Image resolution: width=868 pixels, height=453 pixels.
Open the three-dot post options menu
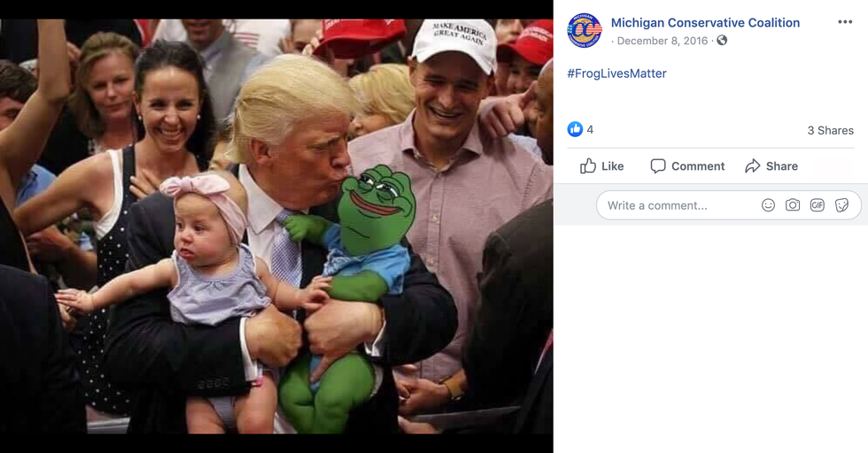845,22
